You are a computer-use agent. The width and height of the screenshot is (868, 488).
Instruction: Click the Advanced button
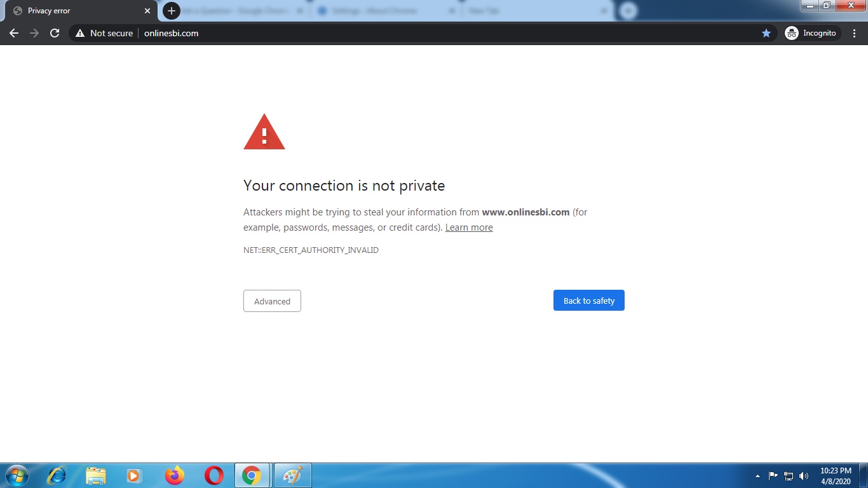click(x=272, y=301)
